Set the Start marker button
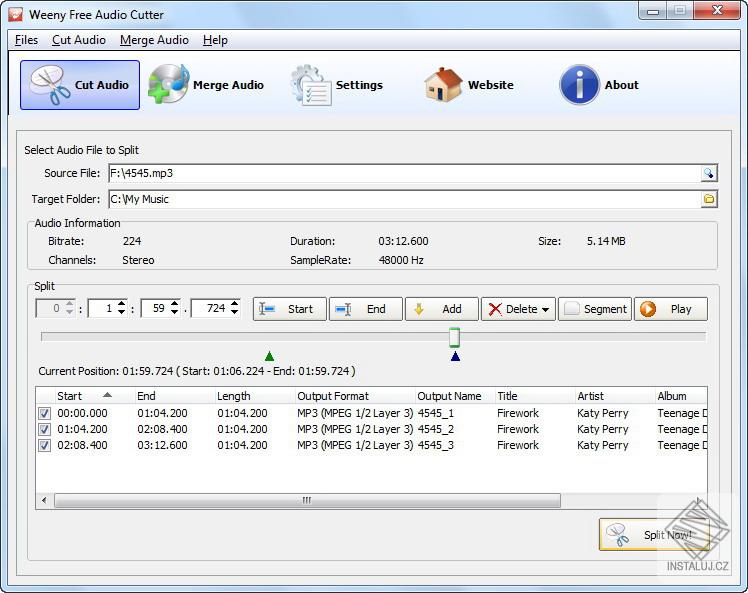The image size is (748, 593). click(x=290, y=309)
